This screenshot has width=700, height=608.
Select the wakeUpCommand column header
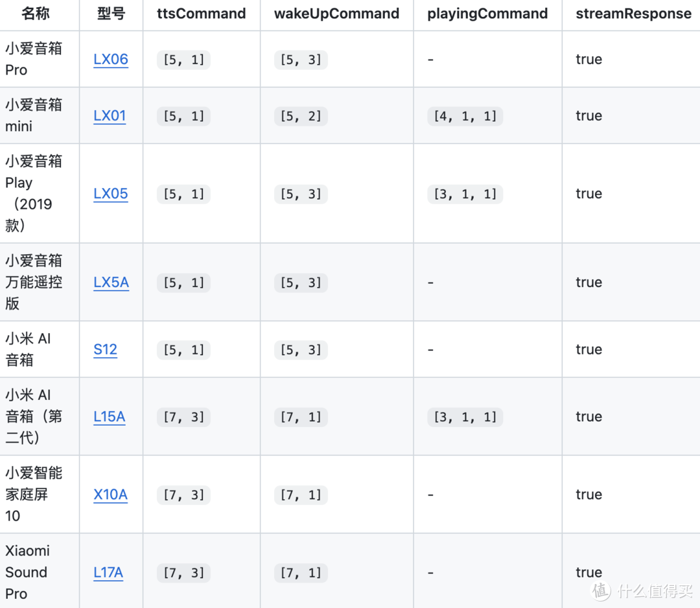(336, 14)
